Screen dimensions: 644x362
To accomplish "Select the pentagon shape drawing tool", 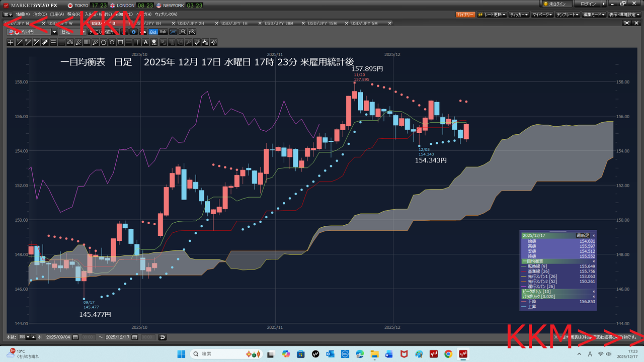I will [103, 42].
